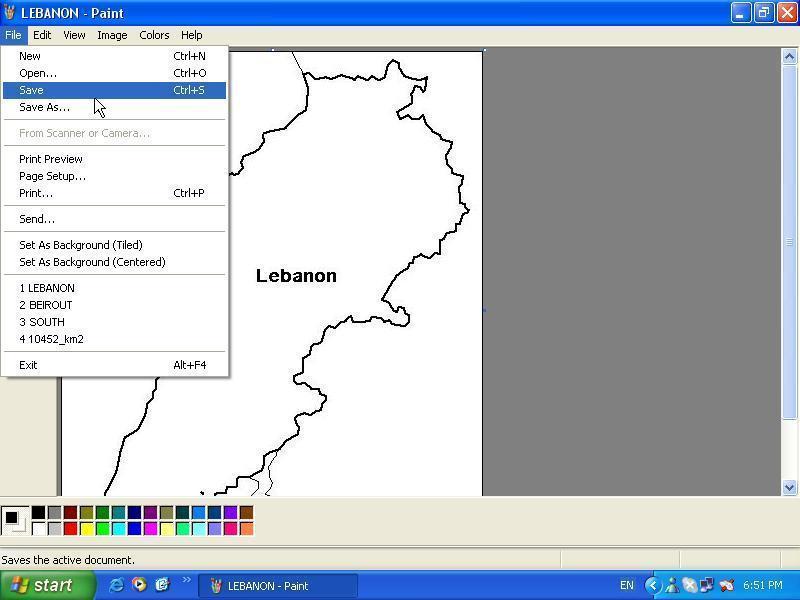Click the third Quick Launch icon
Image resolution: width=800 pixels, height=600 pixels.
pos(162,585)
